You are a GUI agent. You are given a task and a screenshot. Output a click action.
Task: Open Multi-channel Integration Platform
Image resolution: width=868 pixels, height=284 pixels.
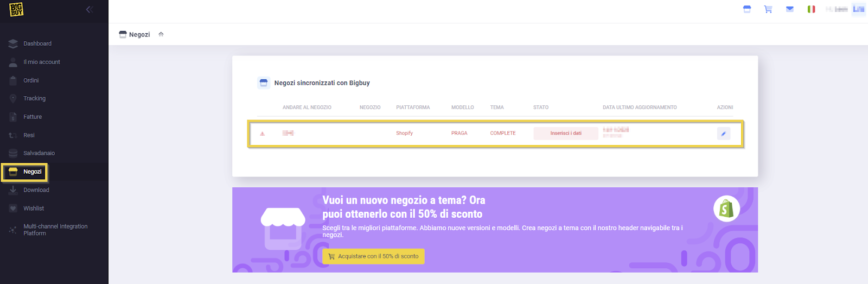(x=55, y=230)
